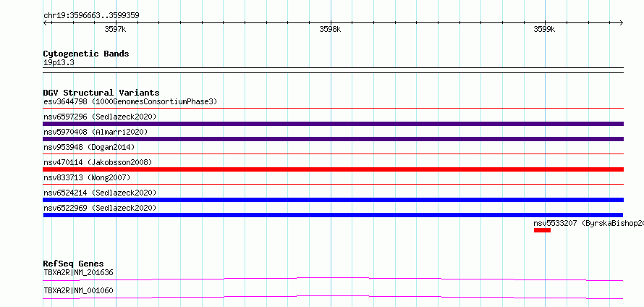Image resolution: width=644 pixels, height=307 pixels.
Task: Open the nsv953948 (Dogan2014) label
Action: click(89, 147)
